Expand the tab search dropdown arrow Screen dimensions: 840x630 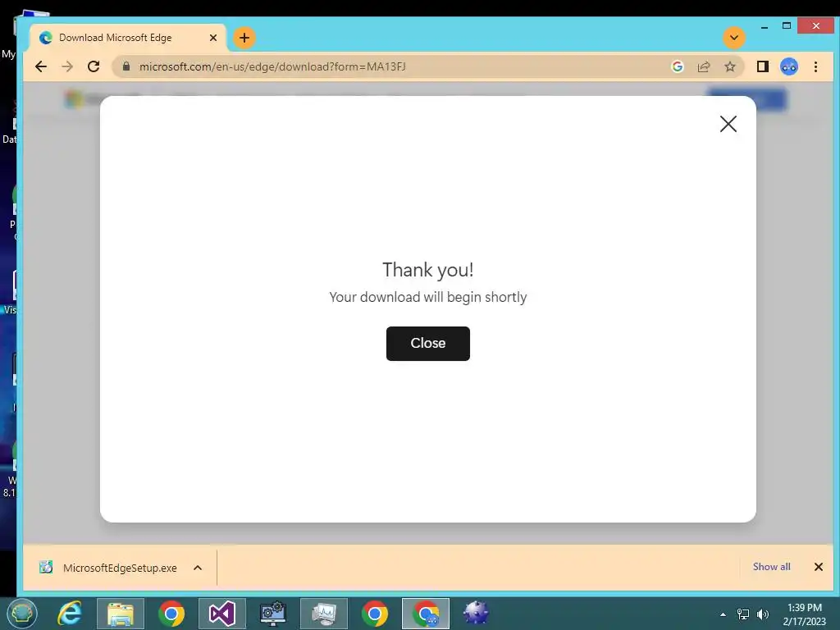[734, 38]
